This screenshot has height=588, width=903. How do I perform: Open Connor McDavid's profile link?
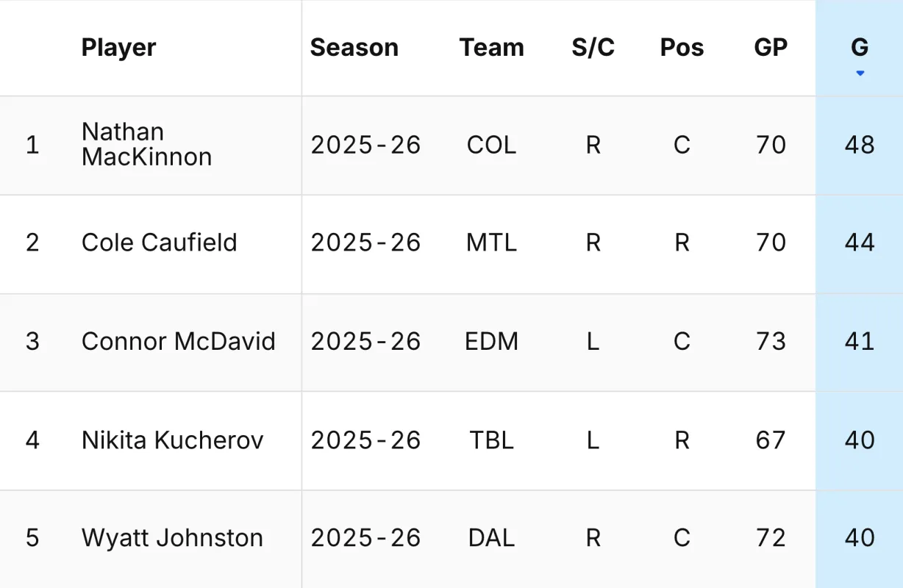click(178, 341)
